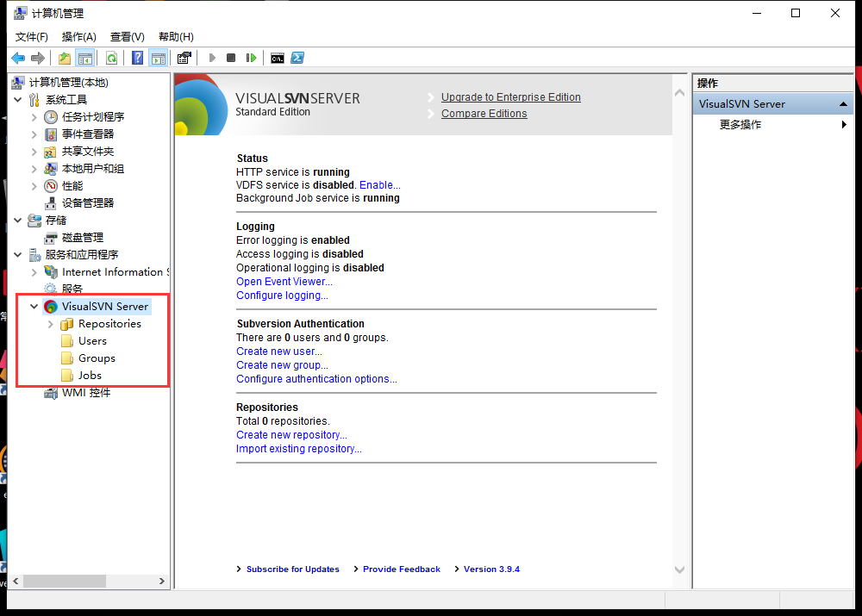Viewport: 862px width, 616px height.
Task: Click the Services (服务) gear icon
Action: coord(51,289)
